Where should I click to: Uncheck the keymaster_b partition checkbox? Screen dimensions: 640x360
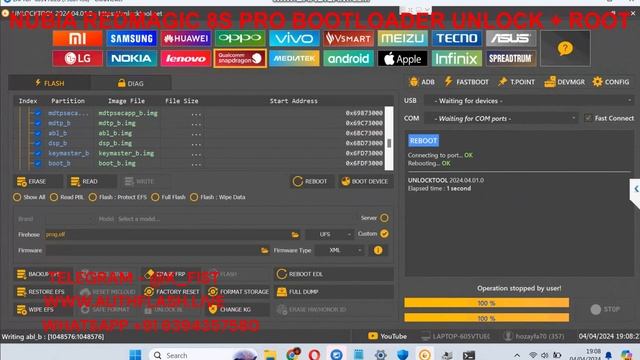38,153
